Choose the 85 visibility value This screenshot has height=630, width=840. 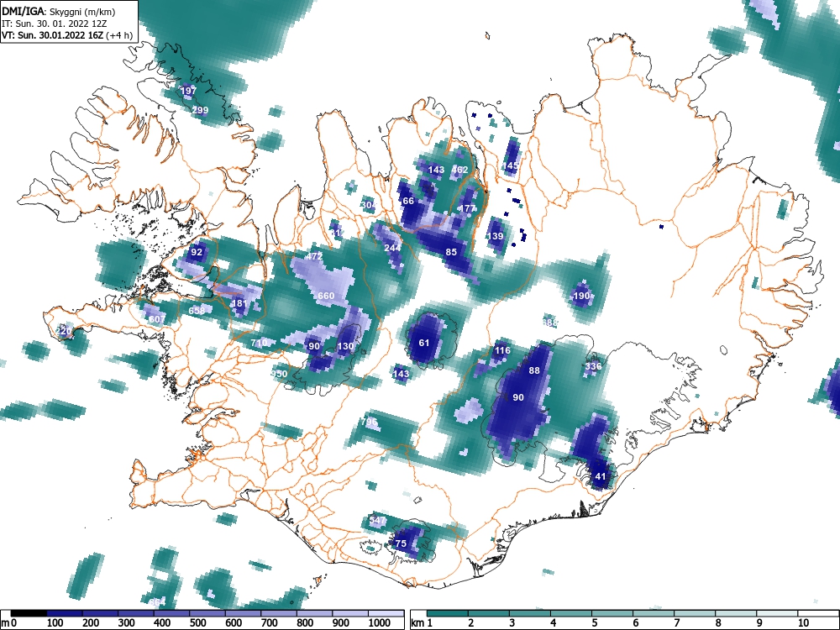click(x=451, y=252)
